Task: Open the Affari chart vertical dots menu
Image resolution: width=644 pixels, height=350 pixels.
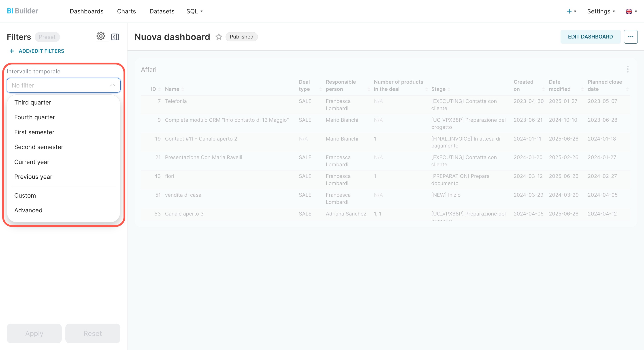Action: point(627,69)
